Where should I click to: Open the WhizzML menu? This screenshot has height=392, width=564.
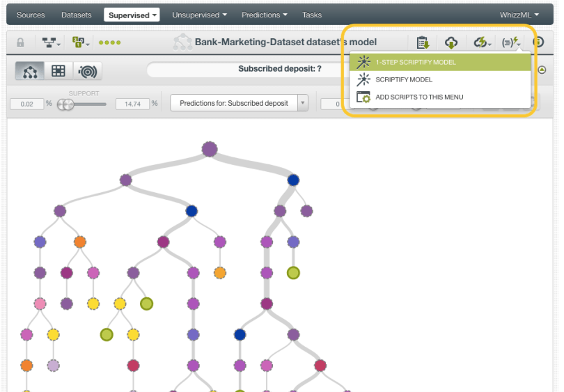[x=519, y=15]
